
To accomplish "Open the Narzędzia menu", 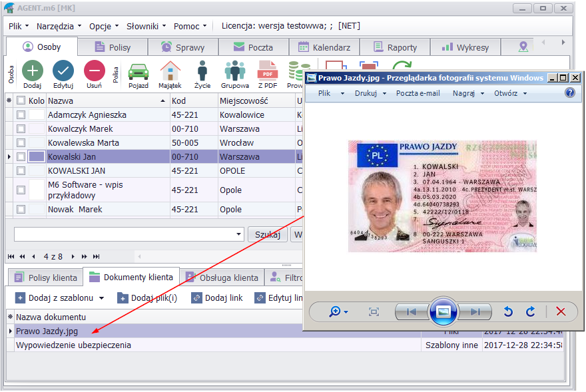I will pyautogui.click(x=59, y=26).
